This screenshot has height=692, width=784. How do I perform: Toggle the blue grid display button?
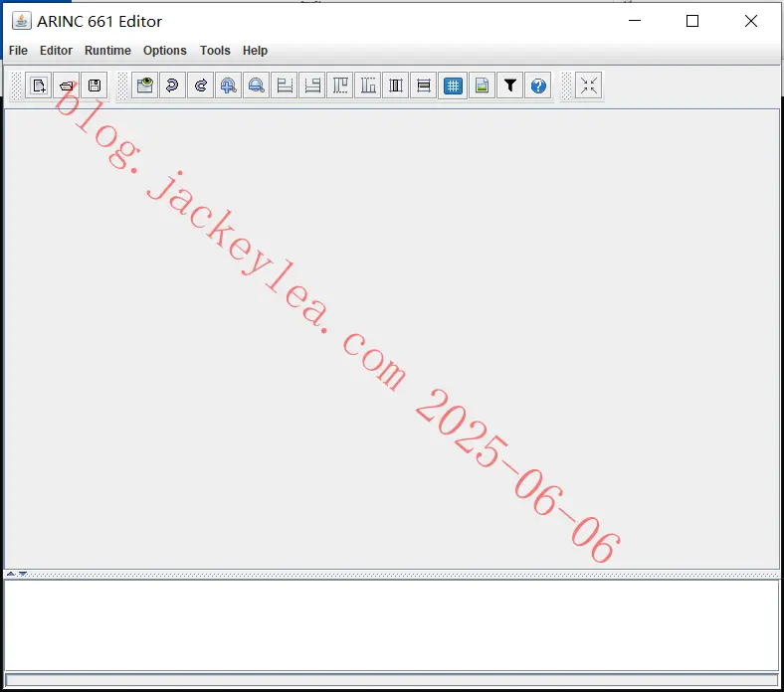(x=453, y=86)
